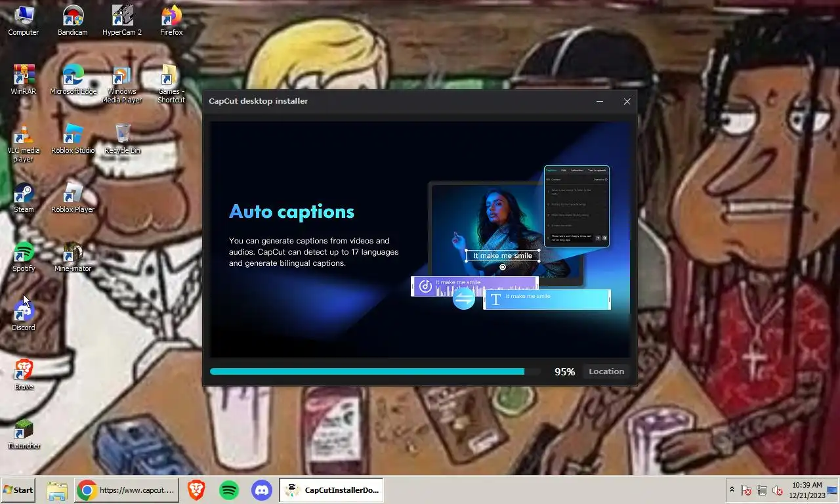Click the installation progress bar
Image resolution: width=840 pixels, height=504 pixels.
tap(375, 371)
